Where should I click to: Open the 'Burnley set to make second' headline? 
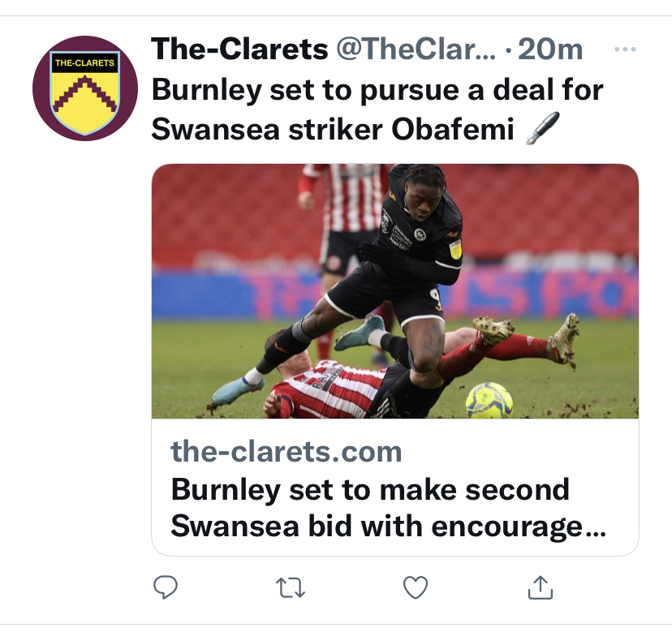(370, 489)
